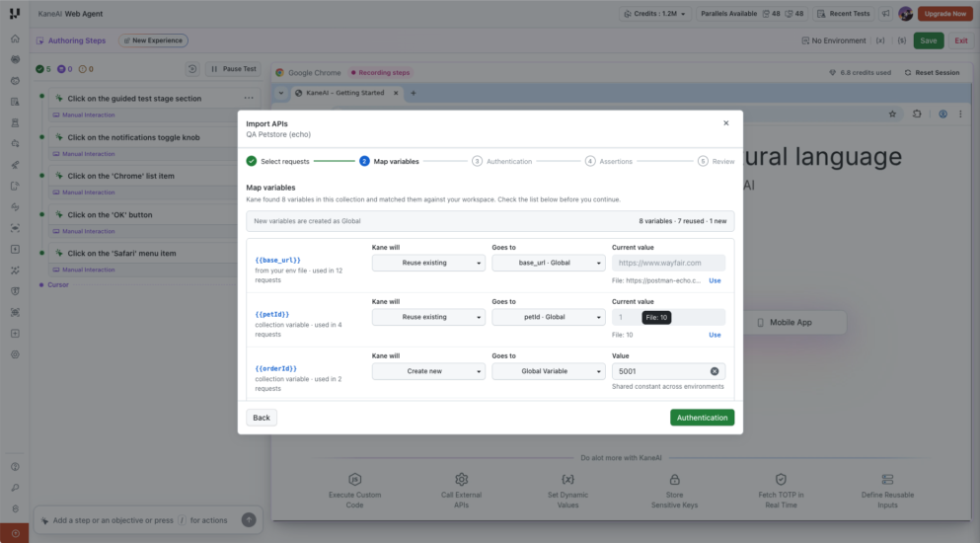This screenshot has width=980, height=543.
Task: Open the browser three-dot menu
Action: 960,114
